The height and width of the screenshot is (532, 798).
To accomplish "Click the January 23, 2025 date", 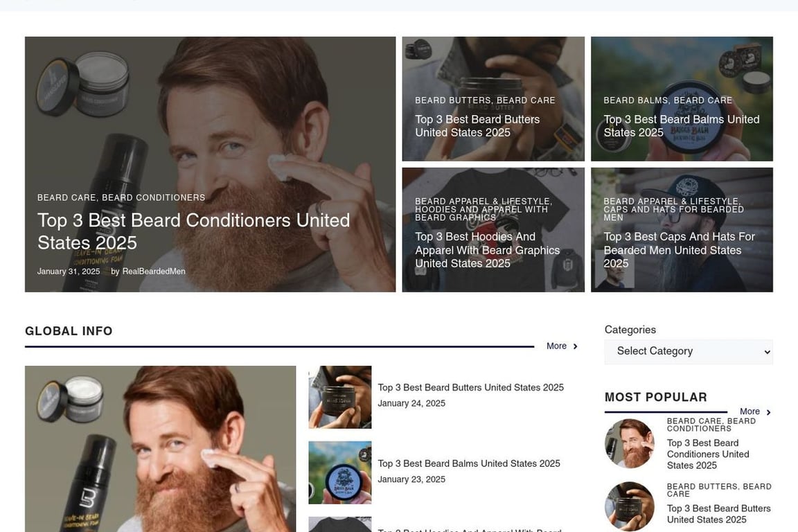I will [x=411, y=479].
